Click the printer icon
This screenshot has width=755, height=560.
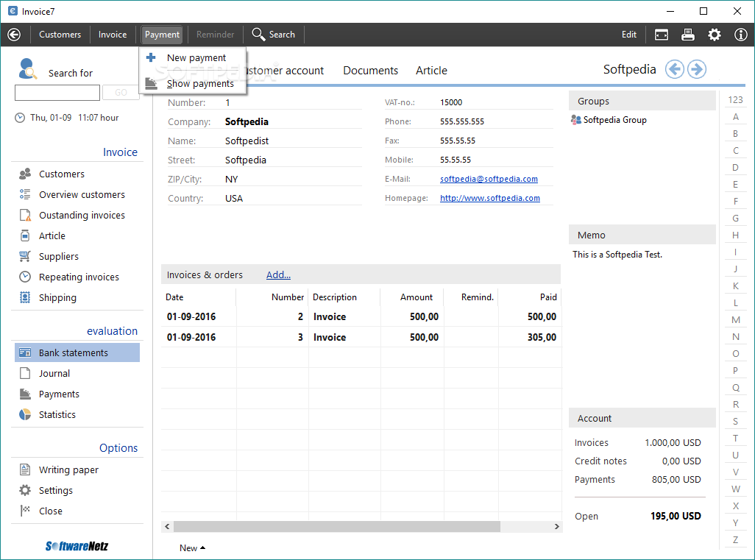687,35
